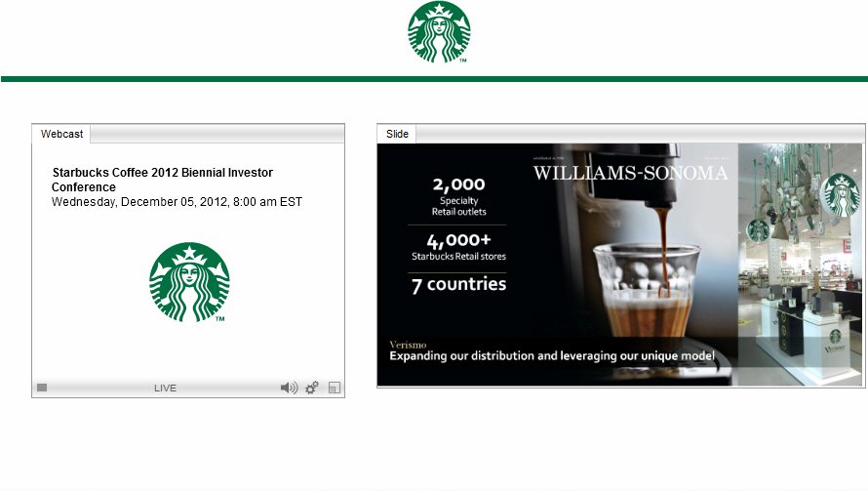Click the 'Starbucks Coffee 2012 Biennial Investor Conference' title
868x491 pixels.
pos(162,180)
